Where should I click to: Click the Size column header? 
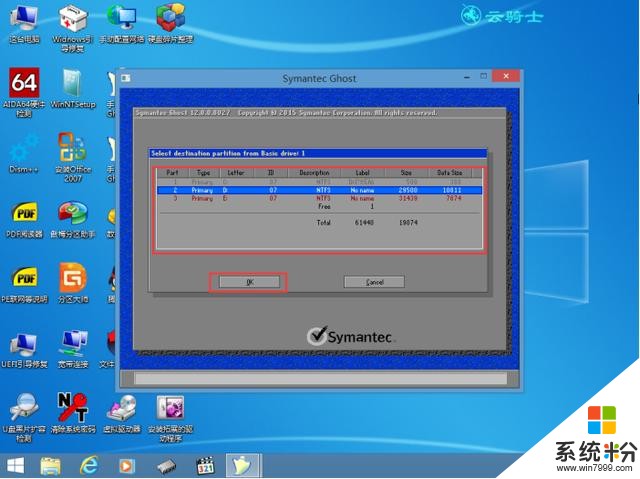coord(406,173)
